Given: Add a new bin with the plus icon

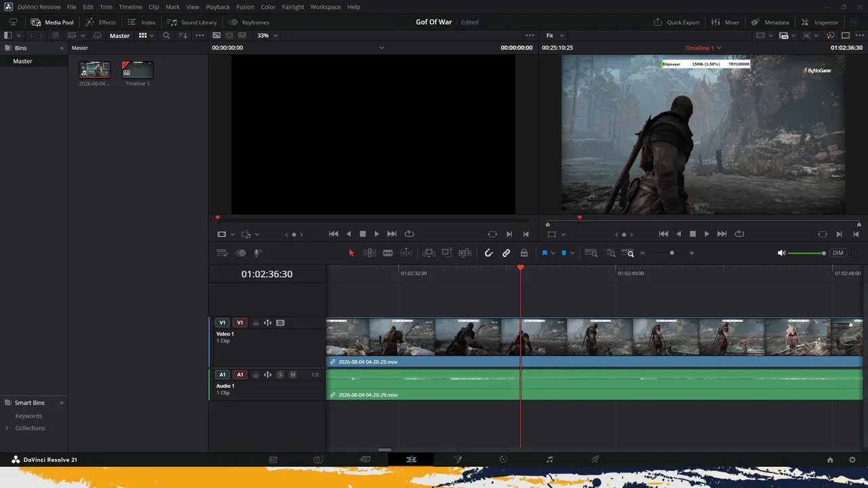Looking at the screenshot, I should coord(61,48).
